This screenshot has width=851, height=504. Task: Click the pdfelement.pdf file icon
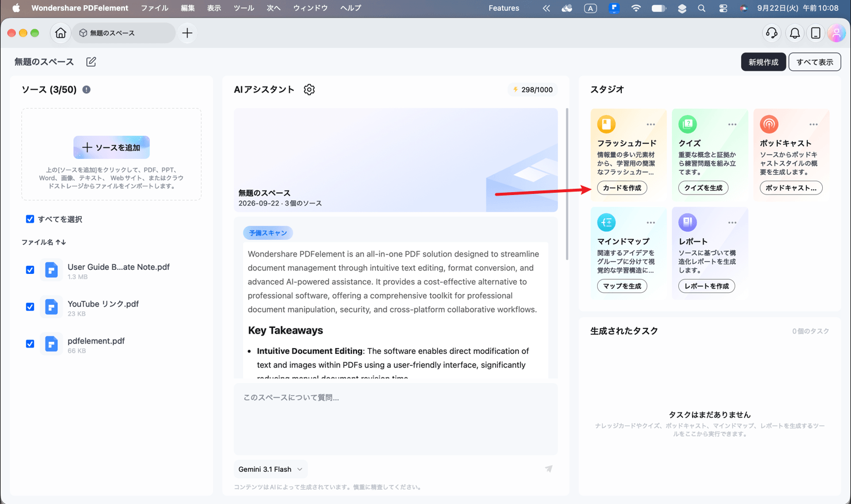tap(51, 343)
